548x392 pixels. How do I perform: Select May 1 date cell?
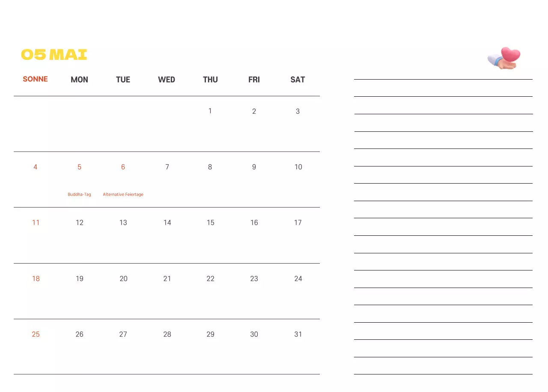click(x=210, y=111)
